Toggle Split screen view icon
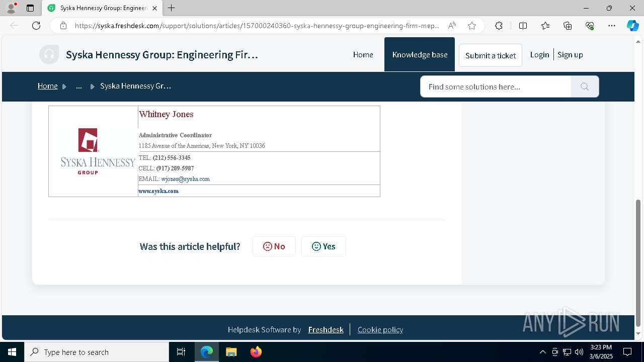The height and width of the screenshot is (362, 644). coord(523,26)
